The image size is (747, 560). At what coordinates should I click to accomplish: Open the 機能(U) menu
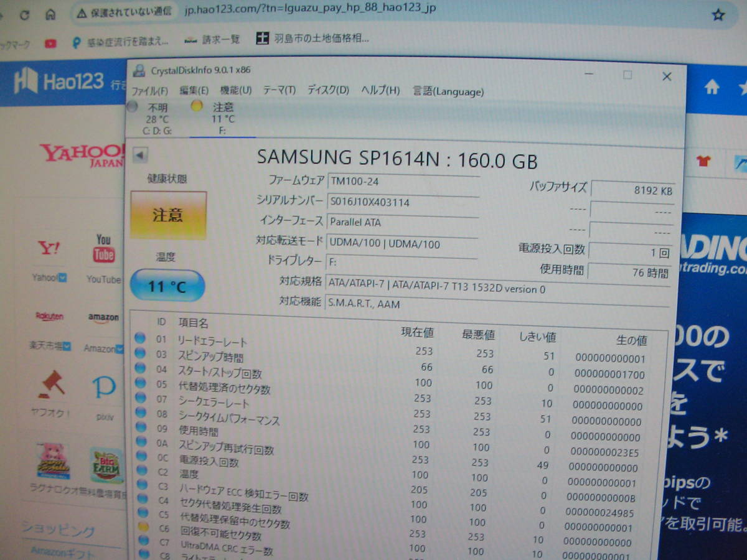[x=236, y=90]
